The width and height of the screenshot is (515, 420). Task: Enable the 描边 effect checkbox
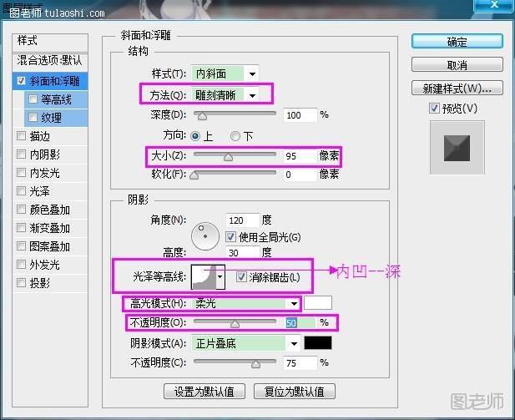[x=22, y=135]
